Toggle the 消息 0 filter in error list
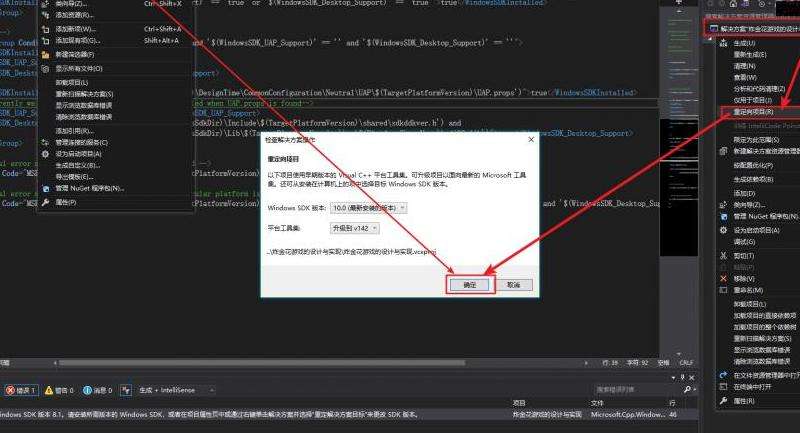The image size is (800, 433). (99, 390)
